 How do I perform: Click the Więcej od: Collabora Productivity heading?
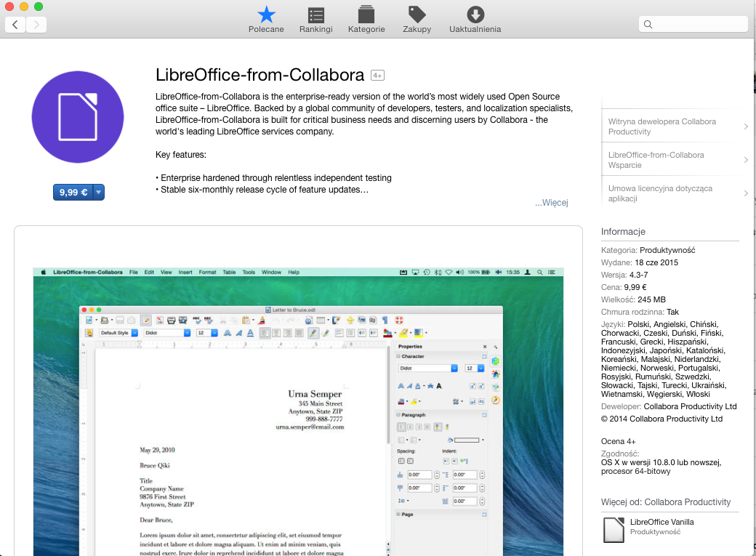pyautogui.click(x=666, y=502)
